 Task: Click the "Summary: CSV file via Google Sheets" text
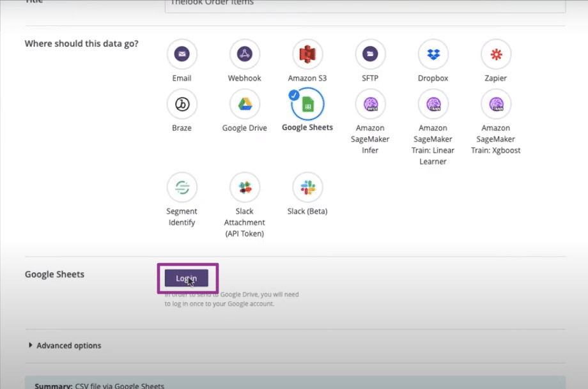coord(99,385)
